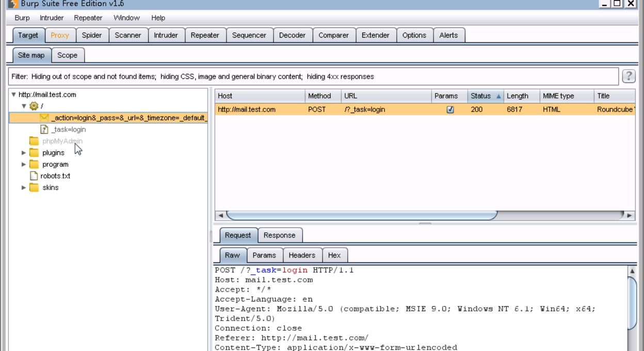The image size is (644, 351).
Task: View the request Params tab
Action: point(264,255)
